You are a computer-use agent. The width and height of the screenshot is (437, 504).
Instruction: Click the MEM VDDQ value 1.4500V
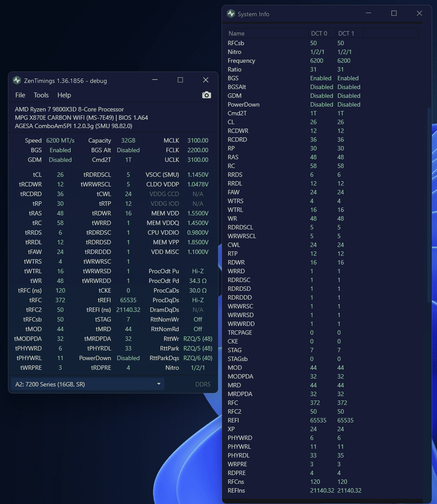(198, 223)
